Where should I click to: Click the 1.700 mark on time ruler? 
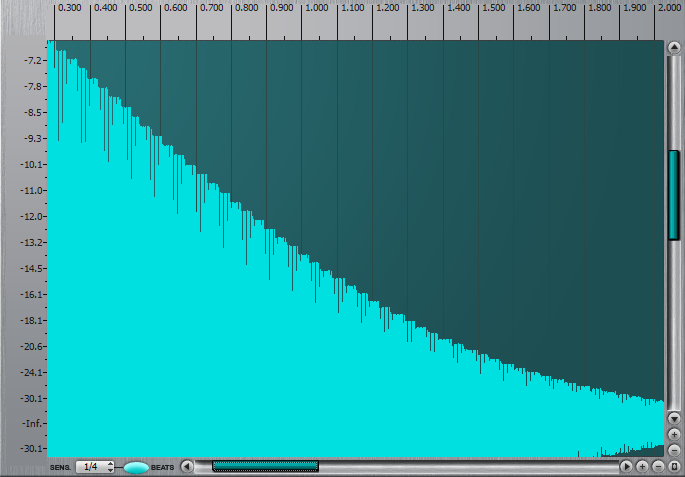pos(565,8)
